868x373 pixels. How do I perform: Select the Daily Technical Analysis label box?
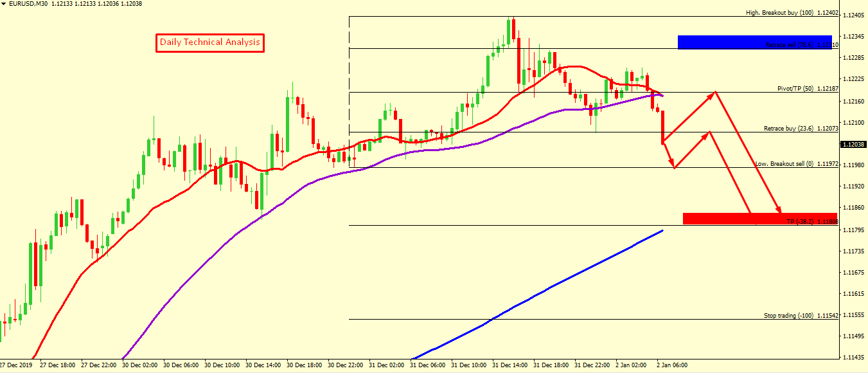coord(210,42)
